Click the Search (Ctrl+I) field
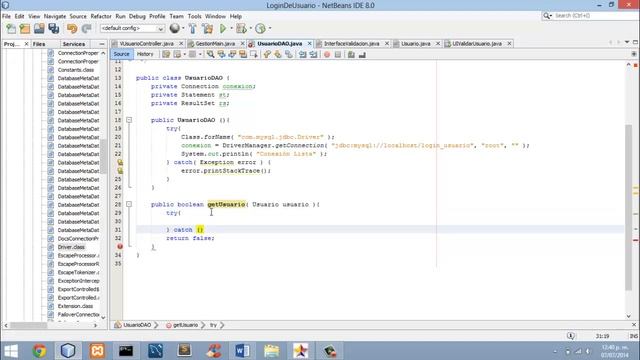This screenshot has height=360, width=640. 591,16
